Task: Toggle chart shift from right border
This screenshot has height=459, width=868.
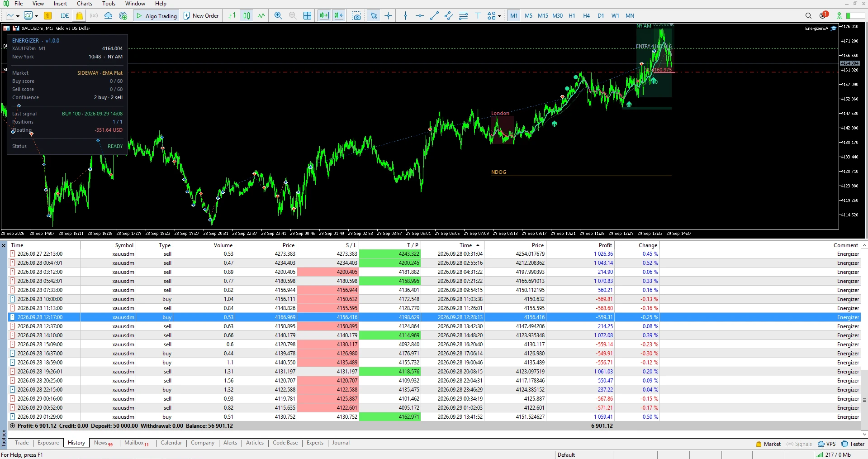Action: pyautogui.click(x=339, y=16)
